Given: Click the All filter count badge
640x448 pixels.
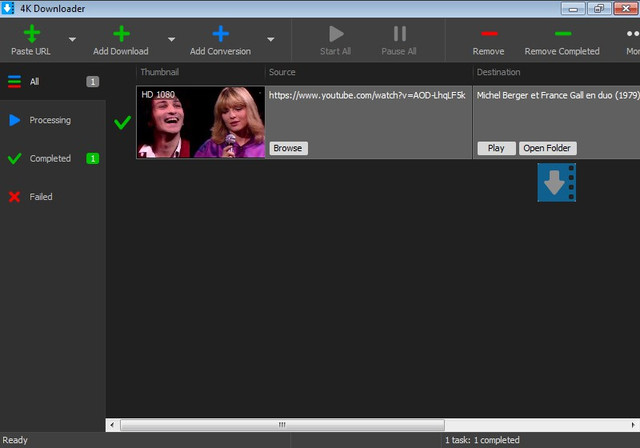Looking at the screenshot, I should (93, 82).
